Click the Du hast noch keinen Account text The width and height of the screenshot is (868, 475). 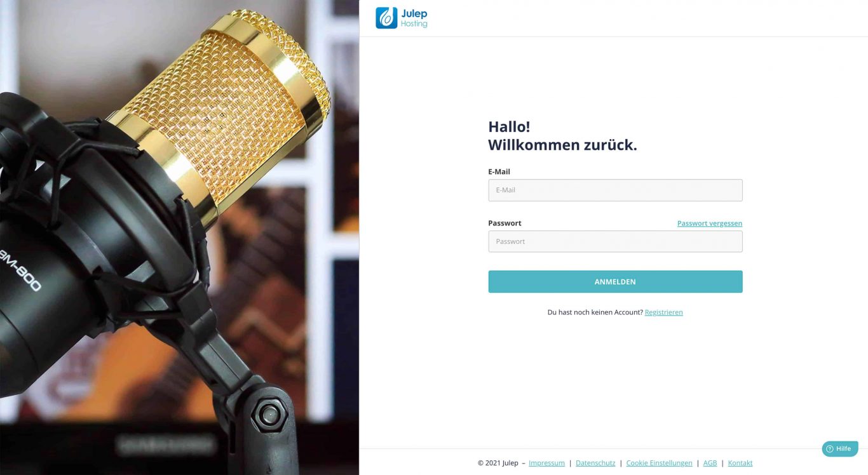(x=595, y=312)
